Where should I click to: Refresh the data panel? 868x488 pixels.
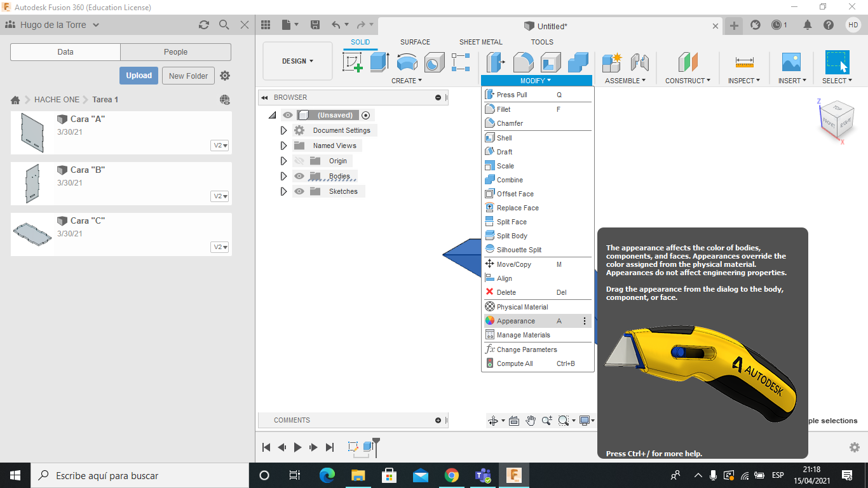[204, 25]
